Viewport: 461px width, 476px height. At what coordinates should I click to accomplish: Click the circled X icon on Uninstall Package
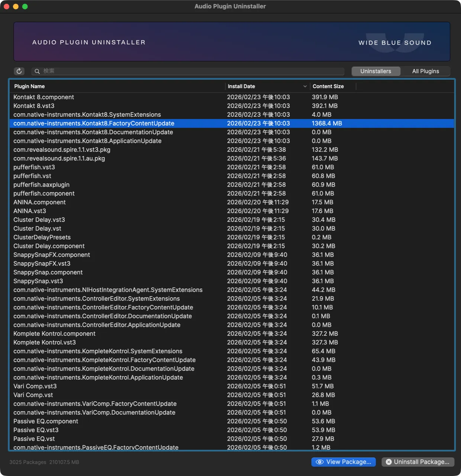pyautogui.click(x=389, y=462)
